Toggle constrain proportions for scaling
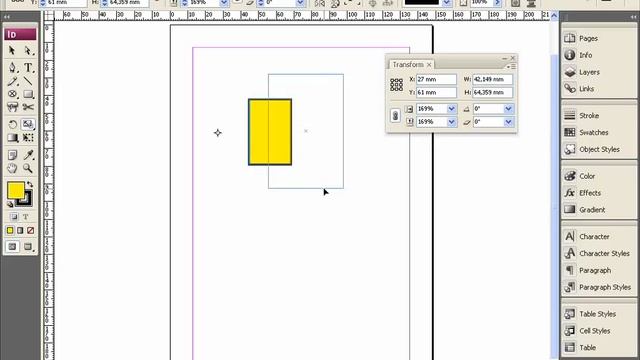 pos(395,116)
